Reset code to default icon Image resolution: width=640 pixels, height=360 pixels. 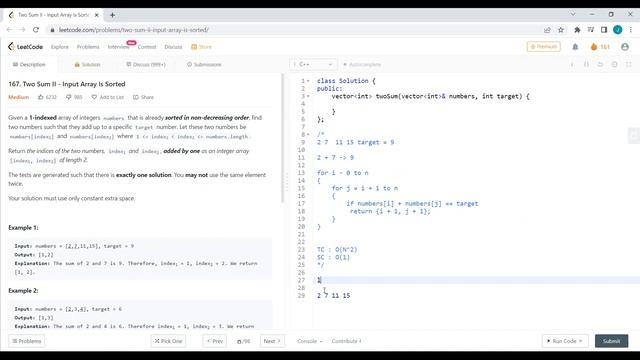coord(600,64)
